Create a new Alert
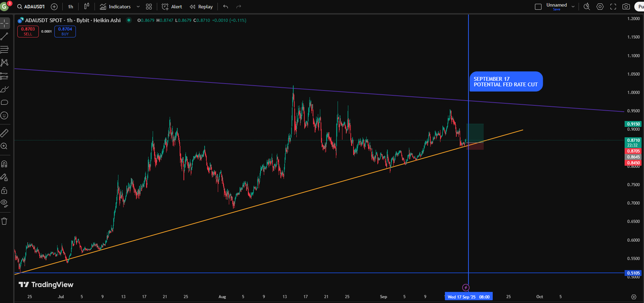Screen dimensions: 644x303 pos(172,6)
